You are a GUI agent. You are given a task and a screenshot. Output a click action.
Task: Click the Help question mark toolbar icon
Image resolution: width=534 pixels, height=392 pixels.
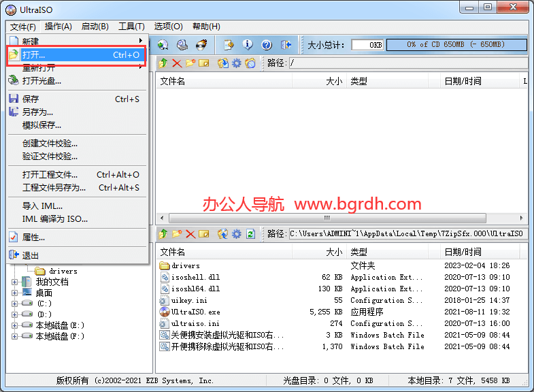click(x=267, y=45)
